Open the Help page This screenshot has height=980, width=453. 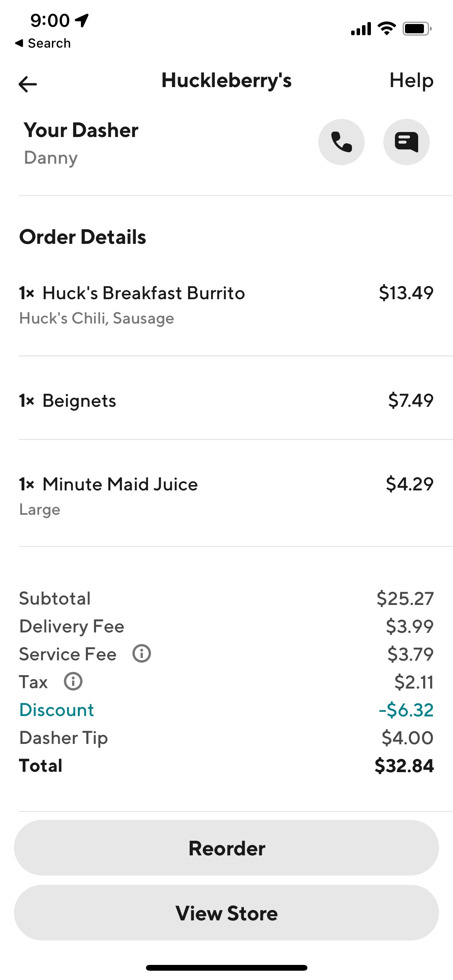click(411, 81)
